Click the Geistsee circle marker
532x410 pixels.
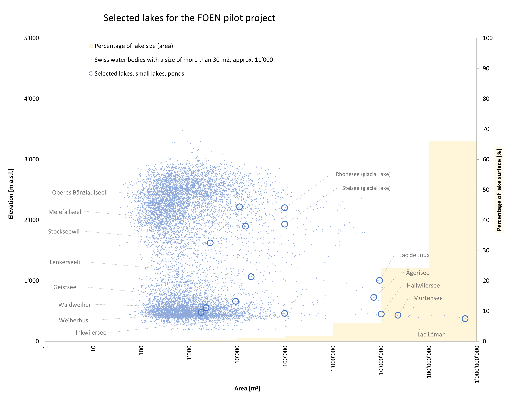click(x=235, y=301)
